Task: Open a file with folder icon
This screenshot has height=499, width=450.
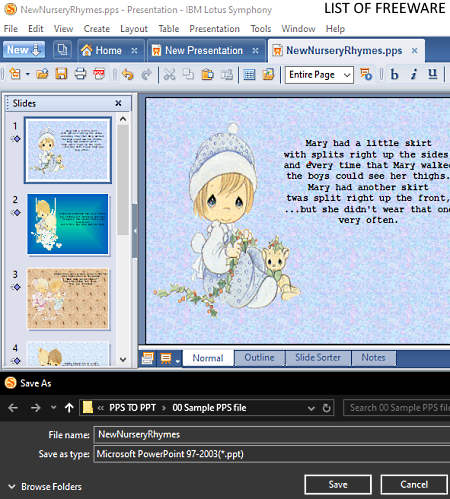Action: [42, 74]
